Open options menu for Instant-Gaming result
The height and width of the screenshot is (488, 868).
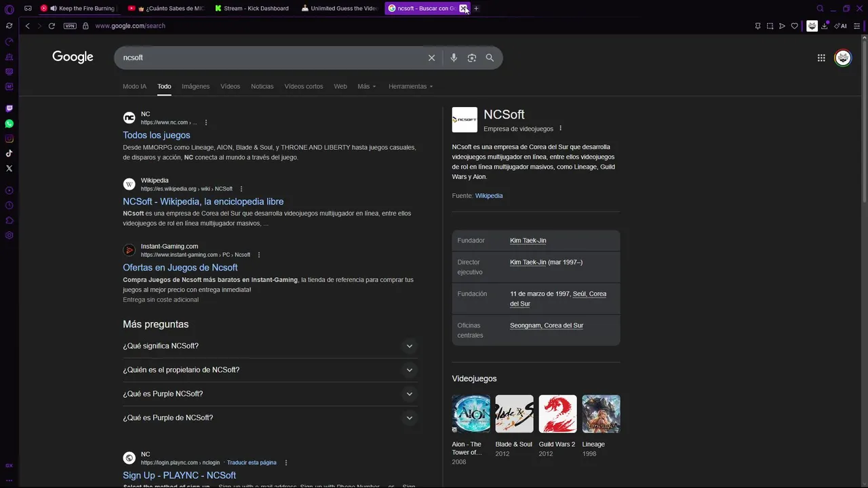pos(259,255)
